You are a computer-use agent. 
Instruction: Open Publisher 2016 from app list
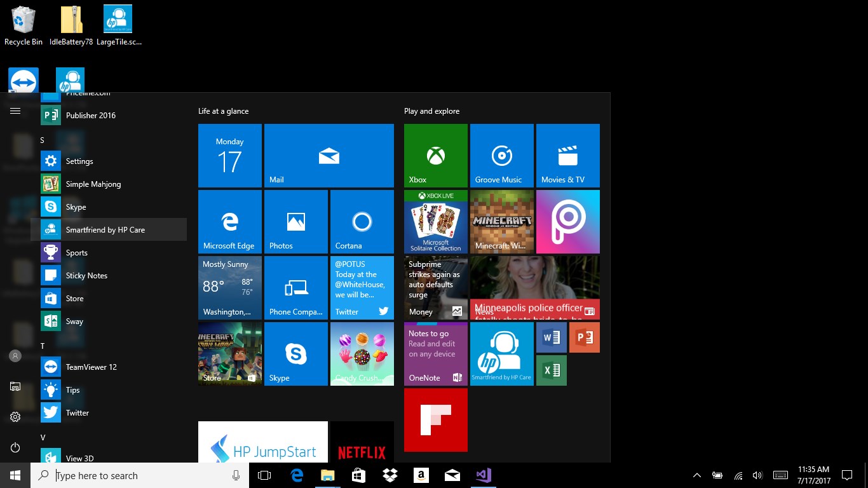109,116
